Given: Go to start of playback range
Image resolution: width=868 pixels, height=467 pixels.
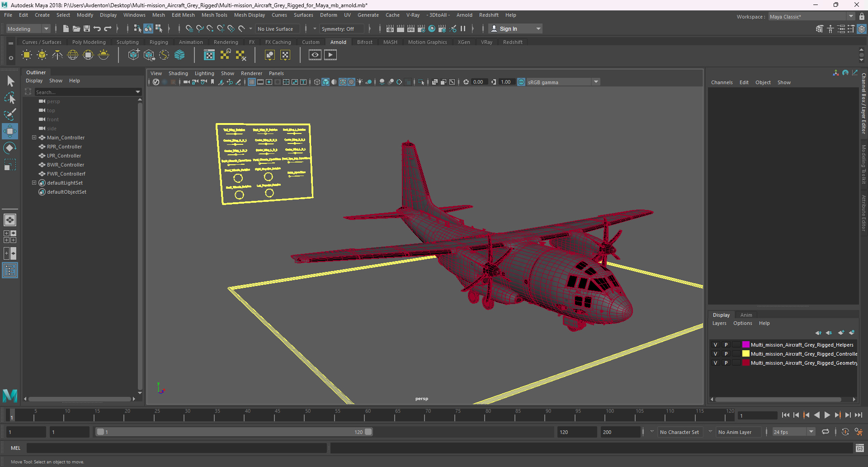Looking at the screenshot, I should (x=786, y=415).
